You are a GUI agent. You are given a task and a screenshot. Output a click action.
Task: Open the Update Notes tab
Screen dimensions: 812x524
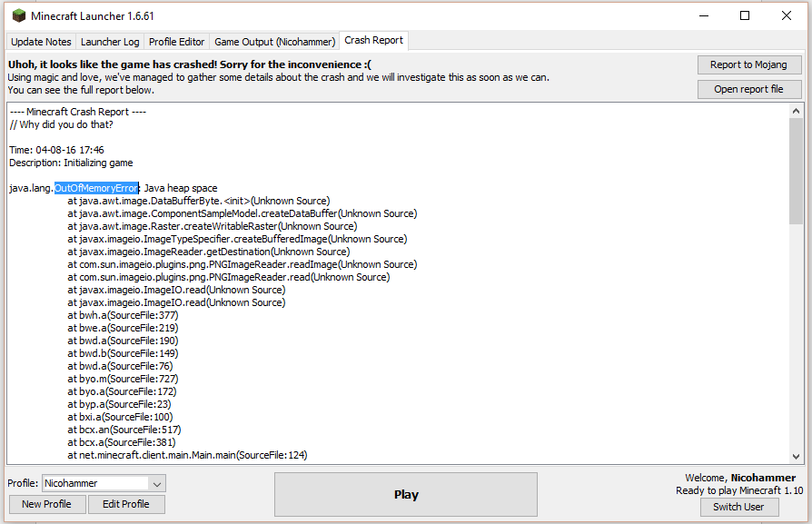[x=41, y=42]
